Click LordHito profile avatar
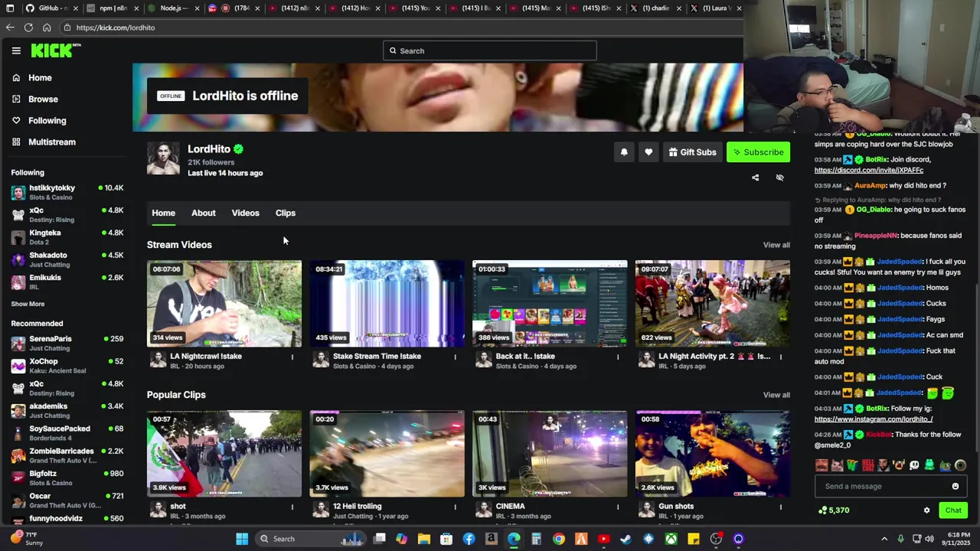The width and height of the screenshot is (980, 551). click(163, 158)
